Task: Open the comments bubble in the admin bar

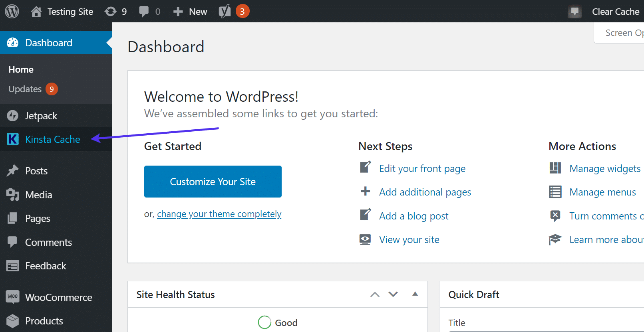Action: 144,12
